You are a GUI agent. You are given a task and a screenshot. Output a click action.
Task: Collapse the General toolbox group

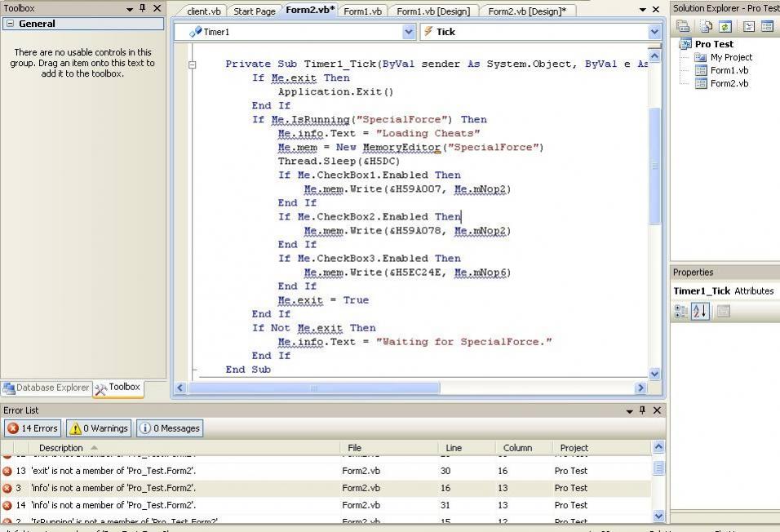[x=10, y=24]
